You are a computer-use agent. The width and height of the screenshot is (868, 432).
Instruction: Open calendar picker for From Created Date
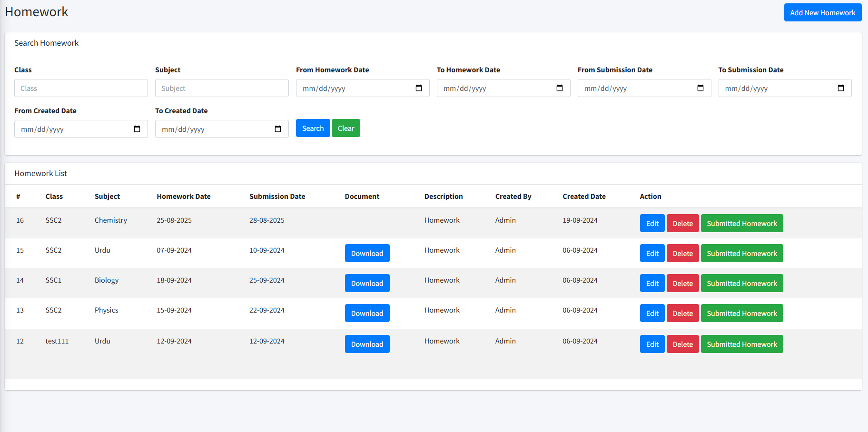click(x=137, y=129)
